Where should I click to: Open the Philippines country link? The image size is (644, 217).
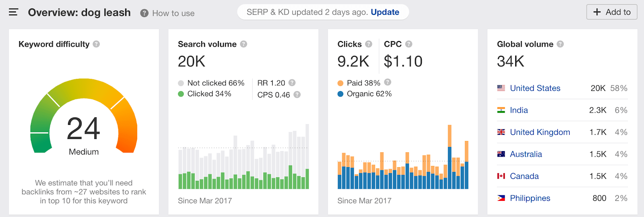pos(530,198)
